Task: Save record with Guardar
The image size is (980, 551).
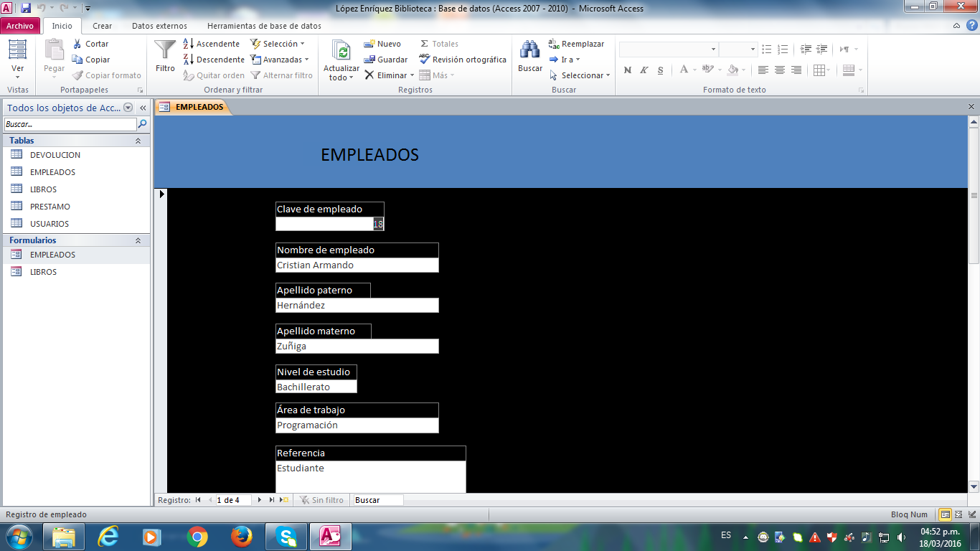Action: point(385,60)
